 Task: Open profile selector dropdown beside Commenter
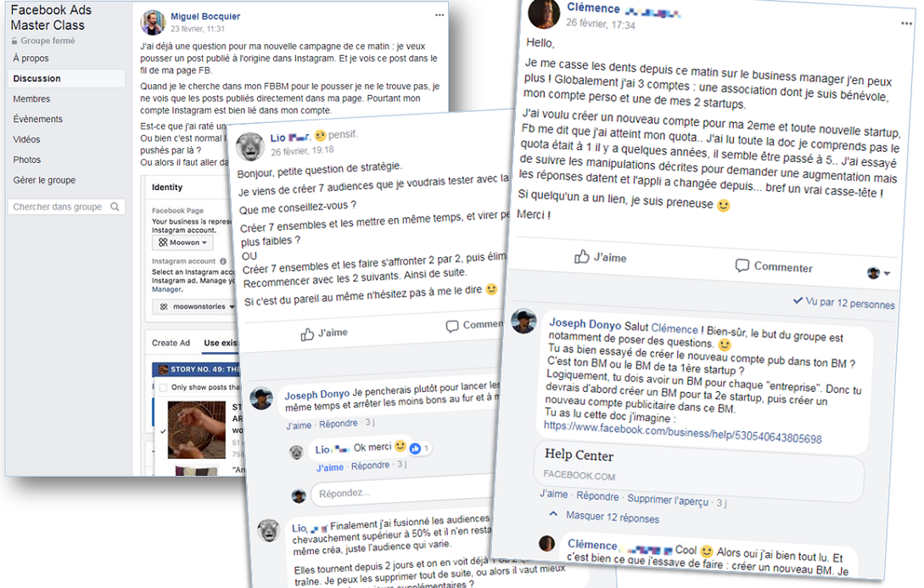[x=878, y=273]
